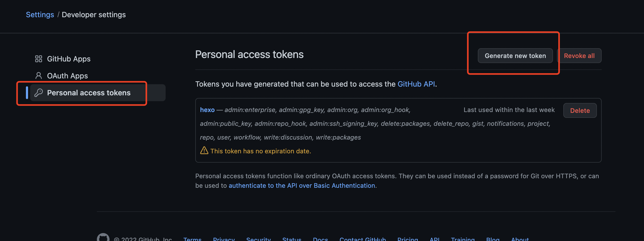Open the Security footer link
The width and height of the screenshot is (644, 241).
coord(258,239)
